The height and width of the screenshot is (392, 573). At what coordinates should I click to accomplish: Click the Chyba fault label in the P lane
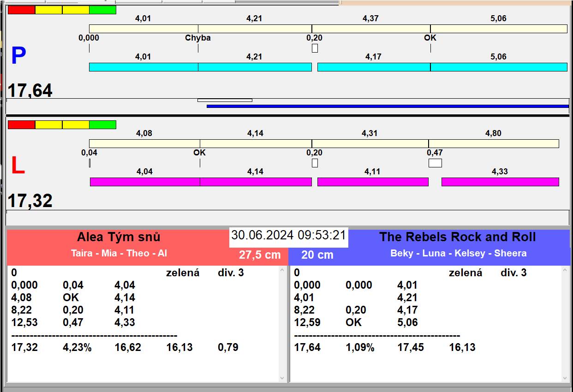(197, 38)
